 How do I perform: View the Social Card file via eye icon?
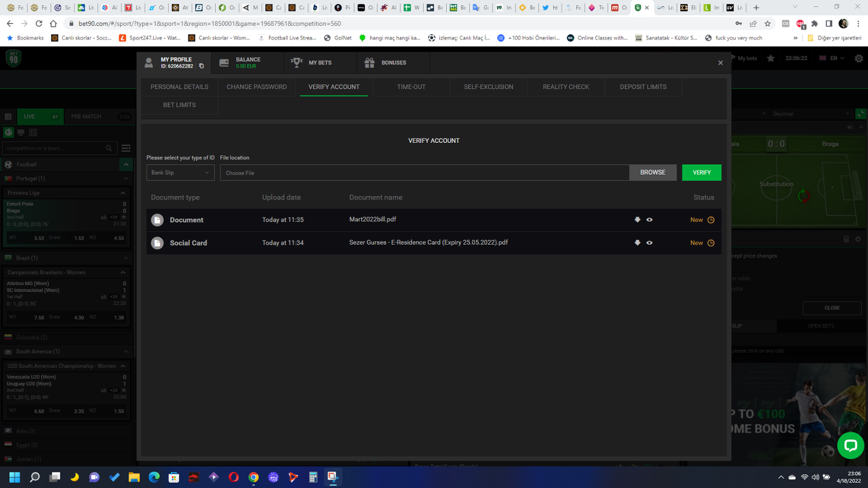649,243
